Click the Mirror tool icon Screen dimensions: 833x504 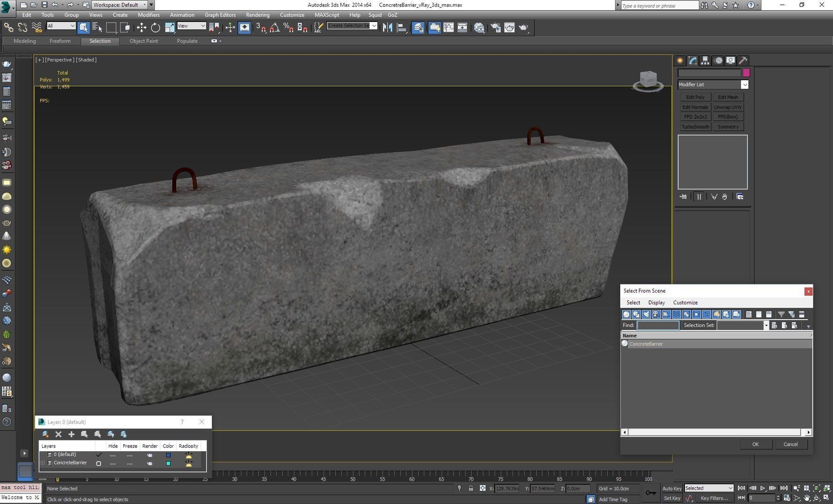[387, 28]
